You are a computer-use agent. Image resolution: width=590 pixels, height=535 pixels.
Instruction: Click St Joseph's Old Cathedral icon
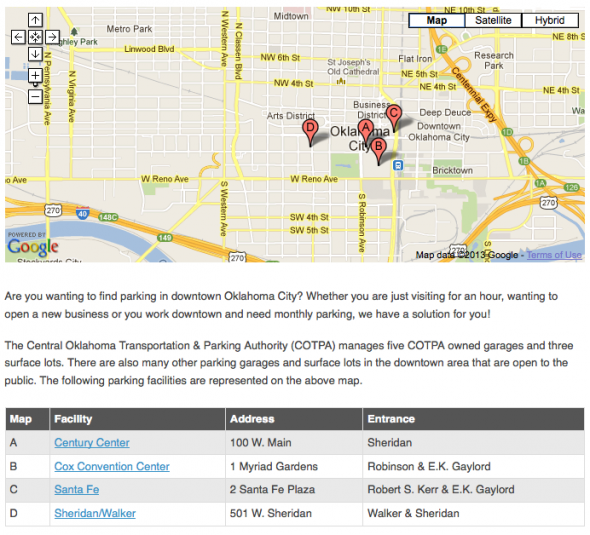[x=341, y=81]
